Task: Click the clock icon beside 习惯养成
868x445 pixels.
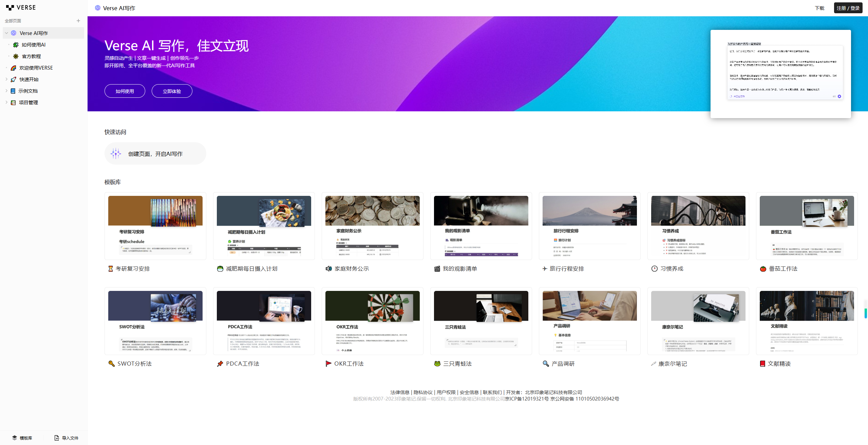Action: [x=654, y=268]
